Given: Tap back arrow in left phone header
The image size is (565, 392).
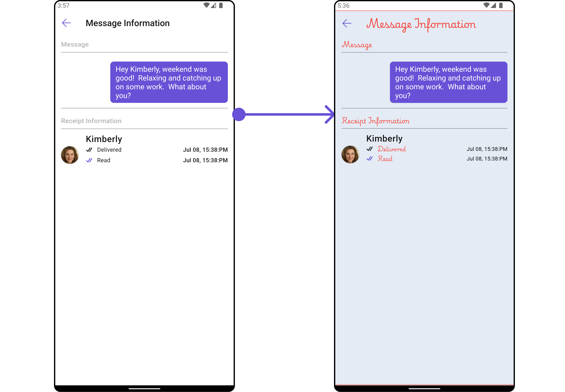Looking at the screenshot, I should click(x=66, y=23).
